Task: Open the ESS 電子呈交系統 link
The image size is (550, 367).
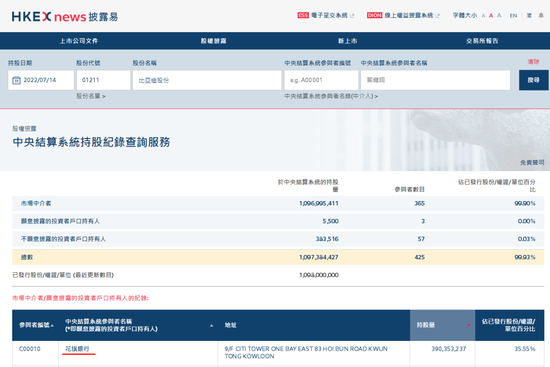Action: click(326, 15)
